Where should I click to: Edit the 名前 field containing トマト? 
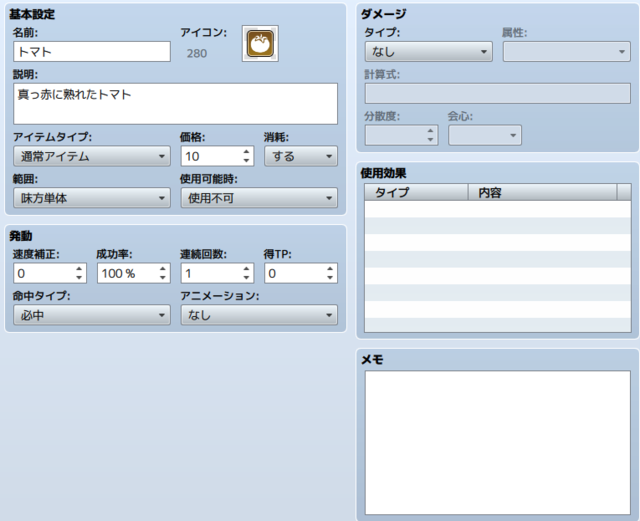click(92, 52)
